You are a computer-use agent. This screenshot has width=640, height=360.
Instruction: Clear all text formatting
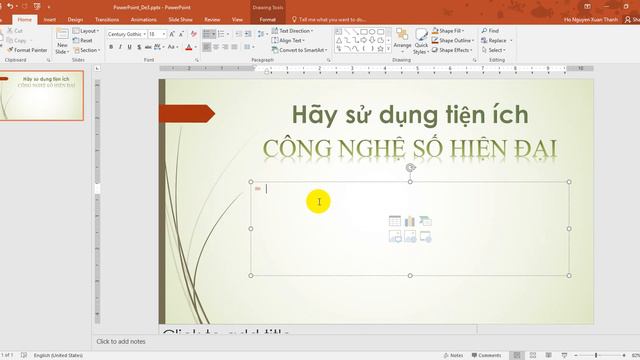(193, 34)
